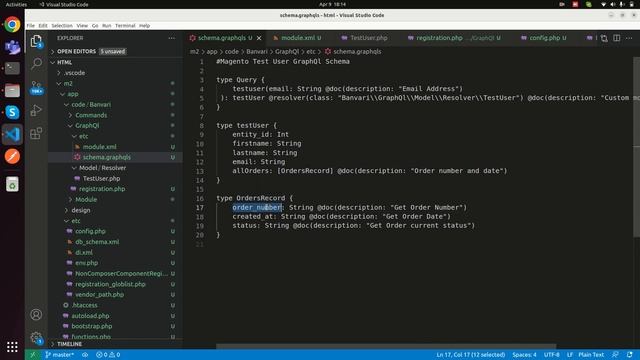Screen dimensions: 640x360
Task: Collapse the Model / Resolver folder
Action: [x=116, y=168]
